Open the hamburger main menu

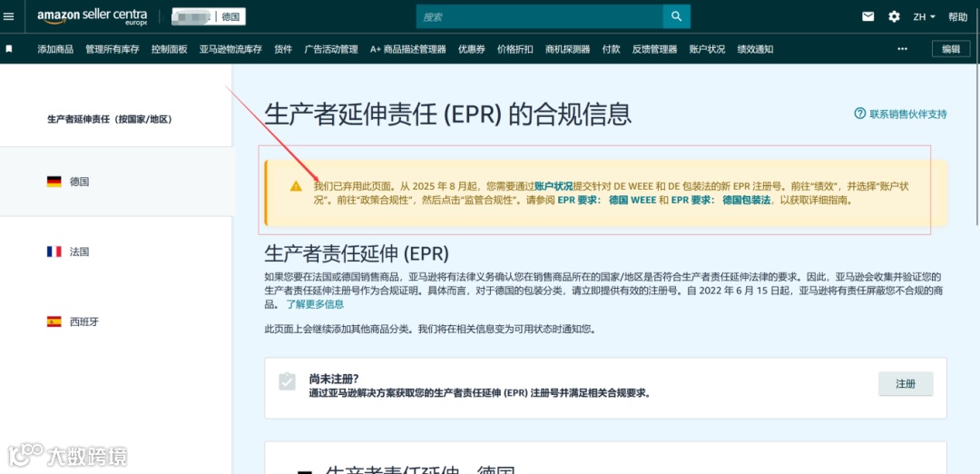9,17
